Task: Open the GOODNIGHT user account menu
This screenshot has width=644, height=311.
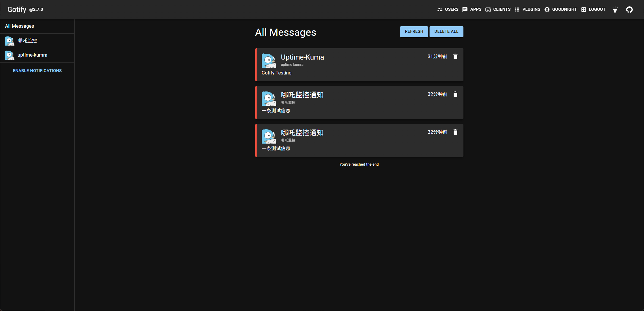Action: (560, 10)
